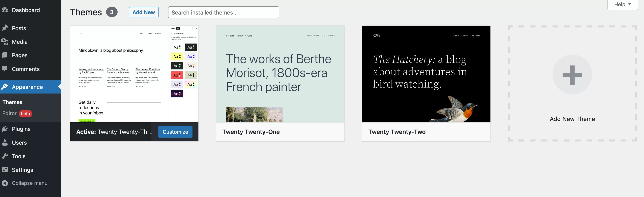Open the Appearance menu section
644x197 pixels.
[27, 87]
